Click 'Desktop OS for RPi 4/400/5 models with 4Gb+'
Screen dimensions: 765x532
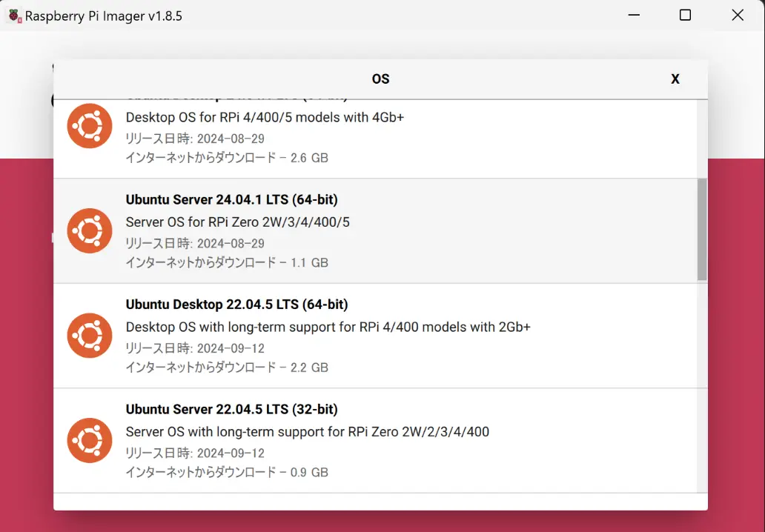pyautogui.click(x=265, y=118)
